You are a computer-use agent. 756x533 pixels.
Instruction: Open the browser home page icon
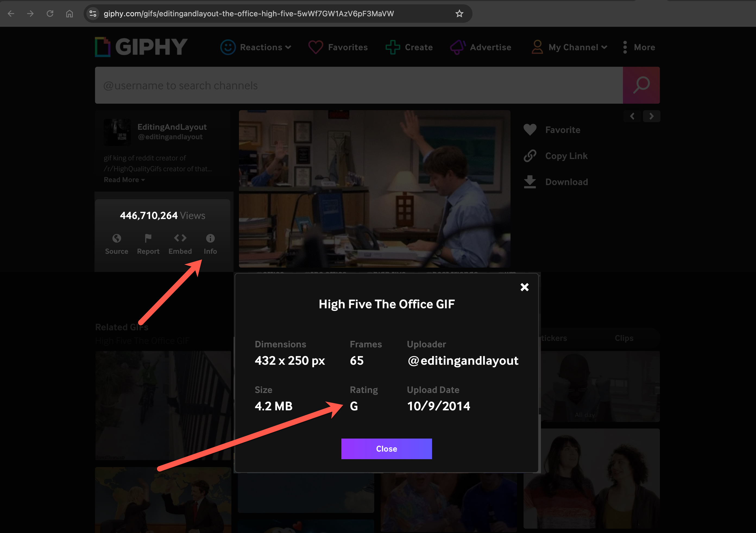(70, 14)
